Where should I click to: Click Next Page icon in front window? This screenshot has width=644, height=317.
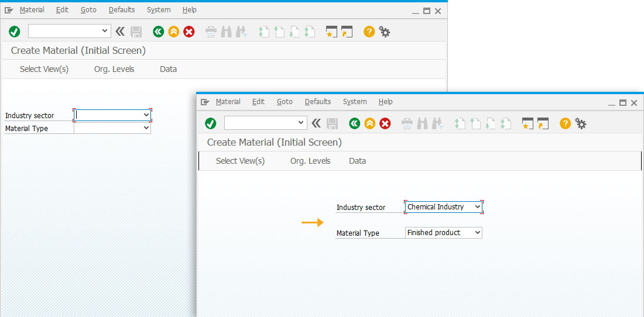[491, 124]
